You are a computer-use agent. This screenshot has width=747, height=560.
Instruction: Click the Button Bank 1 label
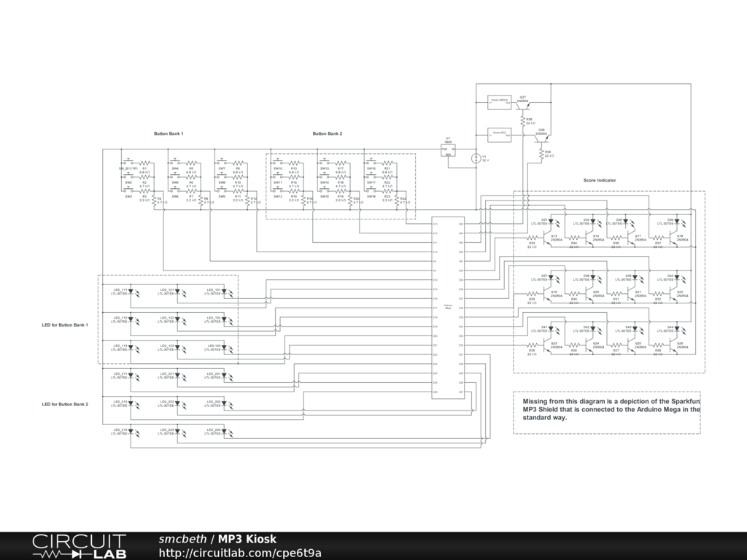tap(169, 133)
